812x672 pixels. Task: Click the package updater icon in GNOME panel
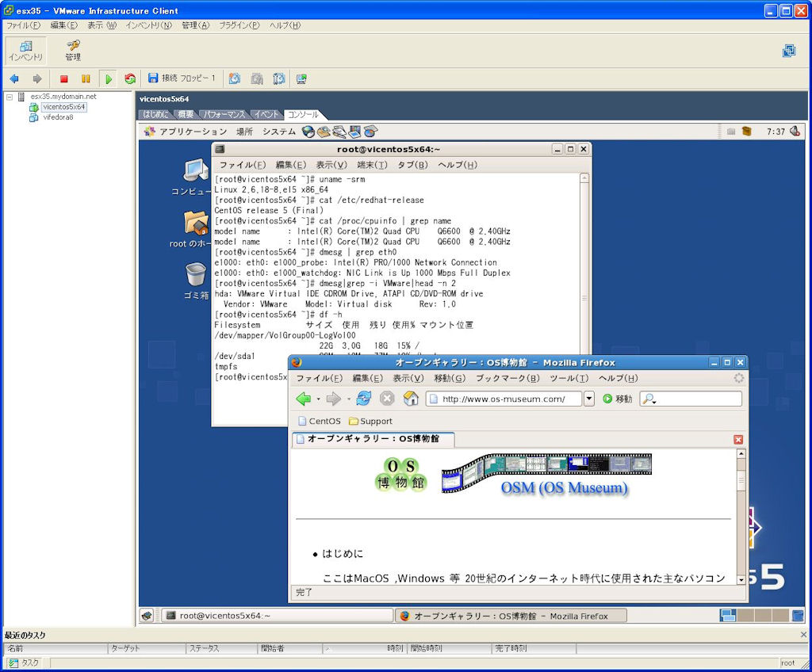[746, 132]
